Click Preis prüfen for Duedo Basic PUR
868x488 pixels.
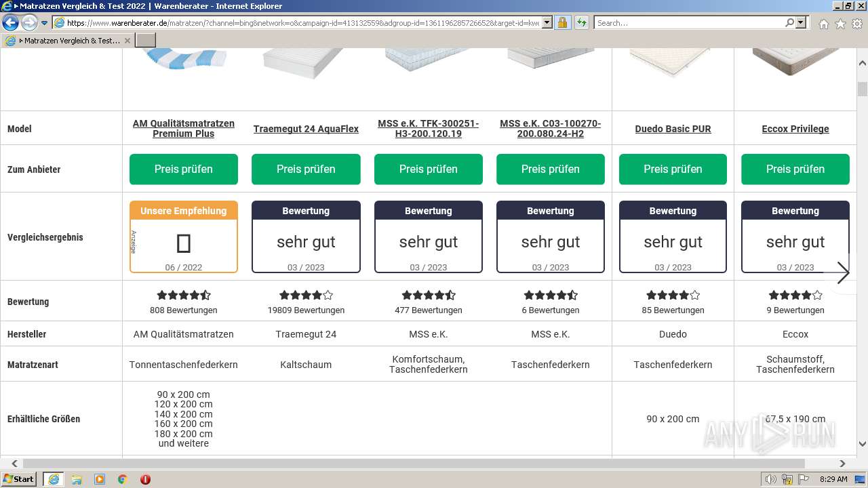[673, 169]
